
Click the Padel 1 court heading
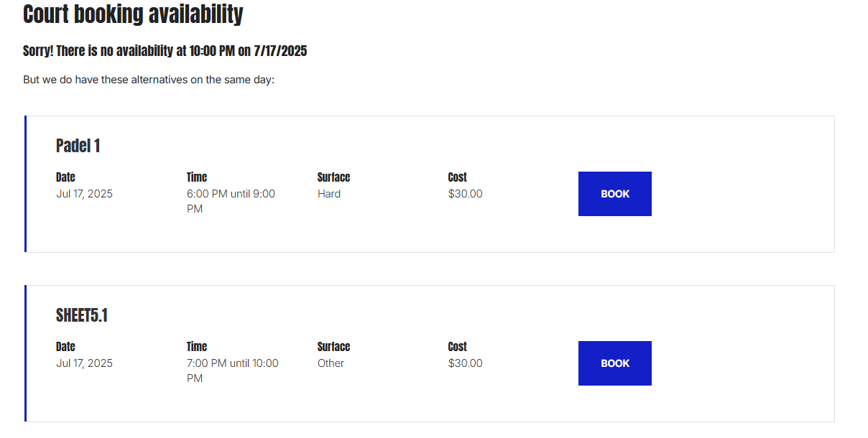(x=78, y=146)
